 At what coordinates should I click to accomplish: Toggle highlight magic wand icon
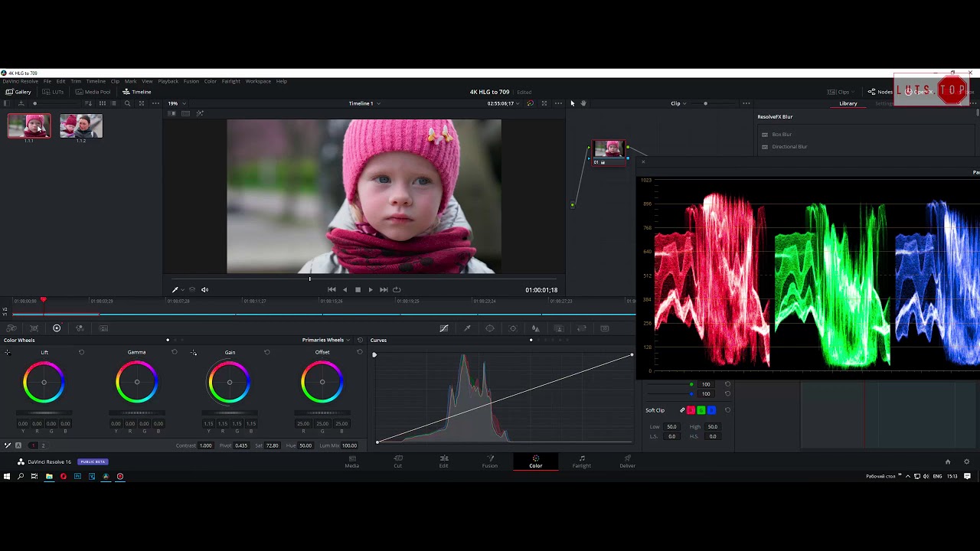point(200,113)
